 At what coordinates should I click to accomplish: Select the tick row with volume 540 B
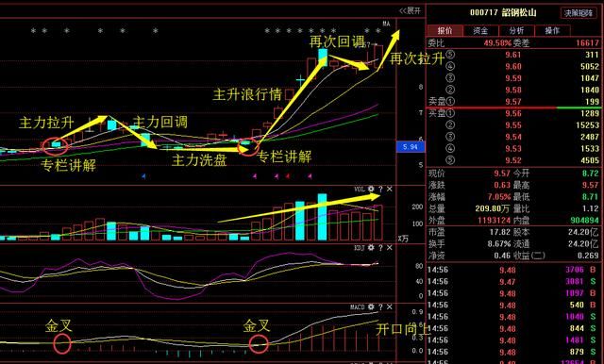(x=512, y=306)
